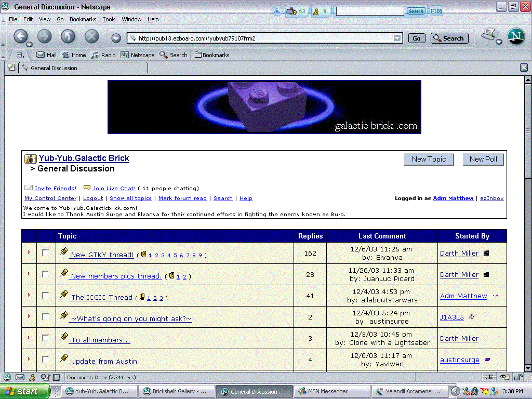Click the Forward navigation arrow
This screenshot has width=532, height=399.
[x=44, y=37]
